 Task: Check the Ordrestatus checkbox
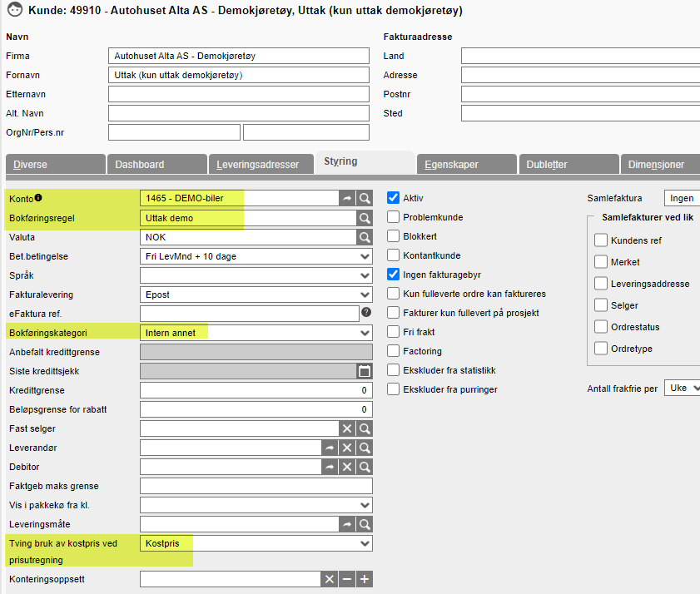click(601, 327)
